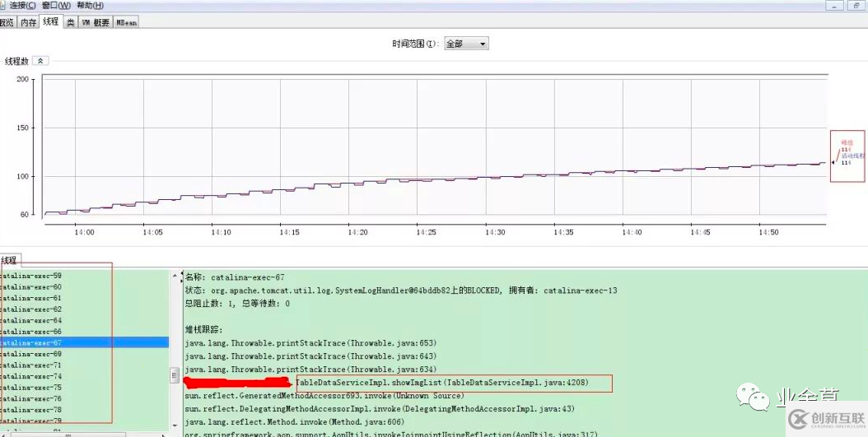
Task: Open the 窗口(W) menu
Action: [x=56, y=5]
